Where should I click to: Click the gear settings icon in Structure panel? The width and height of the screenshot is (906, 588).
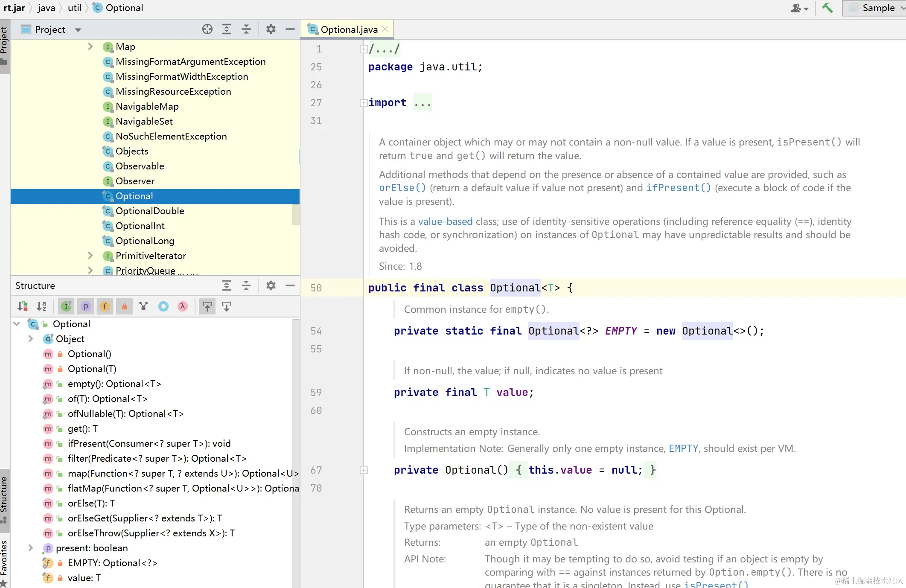coord(270,285)
